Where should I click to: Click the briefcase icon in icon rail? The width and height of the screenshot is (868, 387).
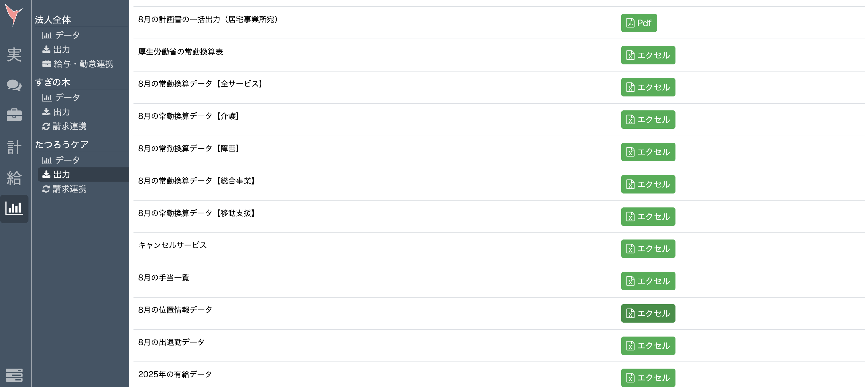pos(14,115)
